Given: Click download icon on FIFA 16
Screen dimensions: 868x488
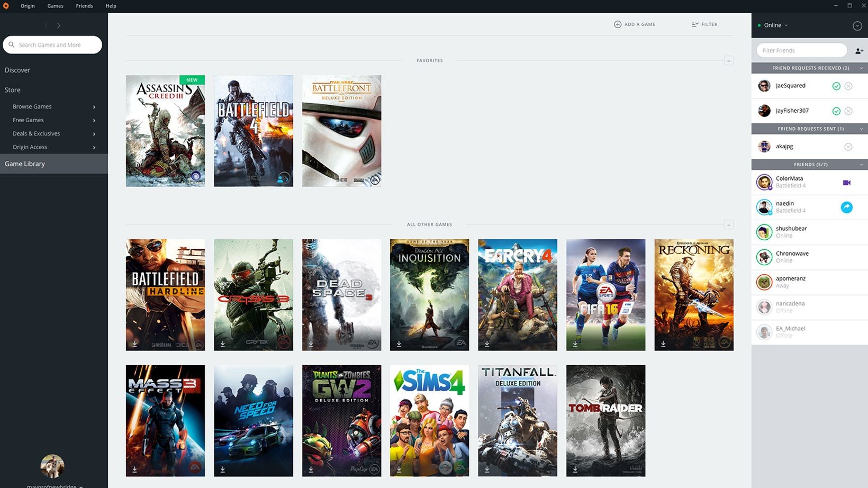Looking at the screenshot, I should [x=575, y=344].
